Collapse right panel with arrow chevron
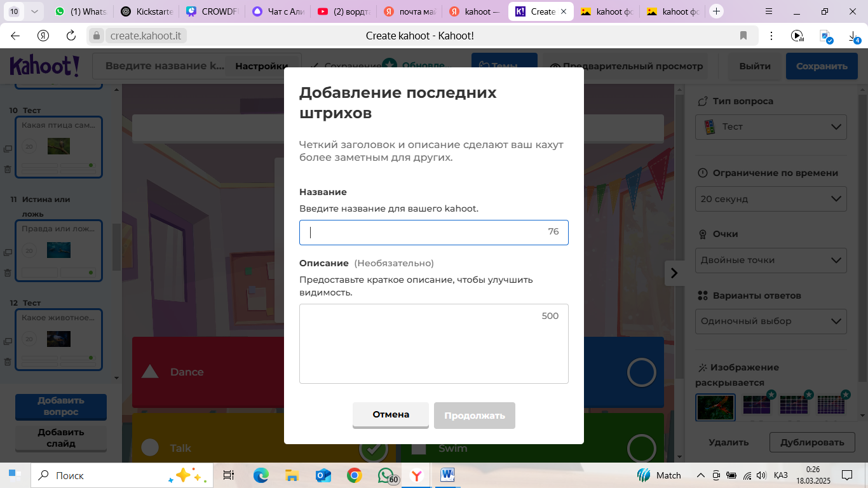The image size is (868, 488). 674,273
